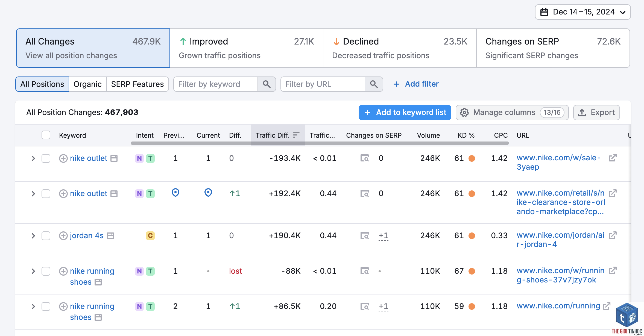Focus the Filter by URL field
This screenshot has width=644, height=336.
click(323, 84)
